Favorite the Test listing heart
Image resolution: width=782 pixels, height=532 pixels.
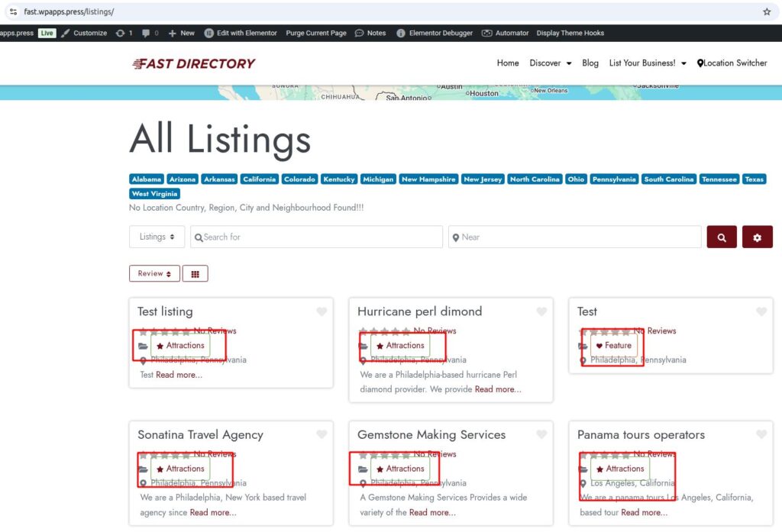[x=322, y=311]
